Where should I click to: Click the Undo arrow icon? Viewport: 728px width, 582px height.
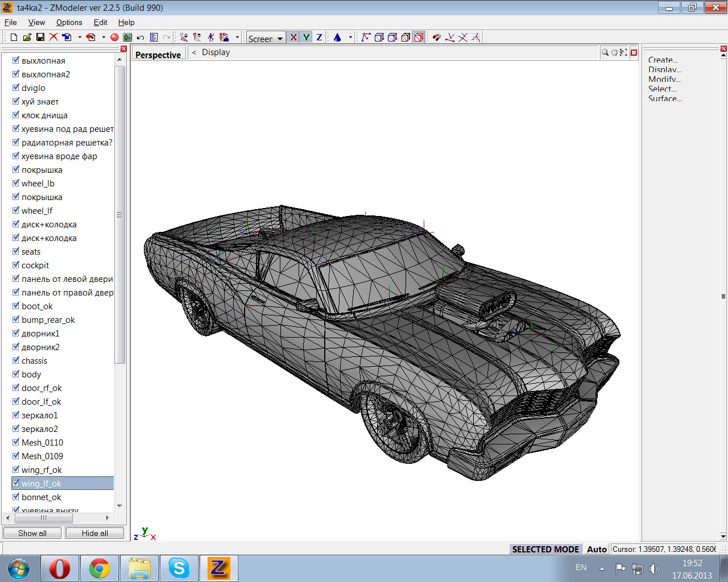click(140, 38)
